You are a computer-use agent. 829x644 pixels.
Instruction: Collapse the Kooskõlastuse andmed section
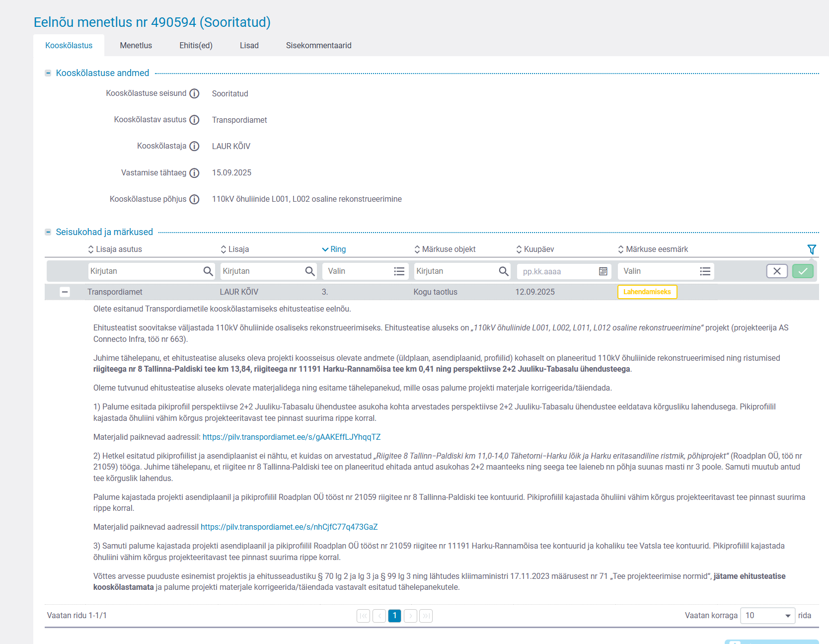pos(48,73)
